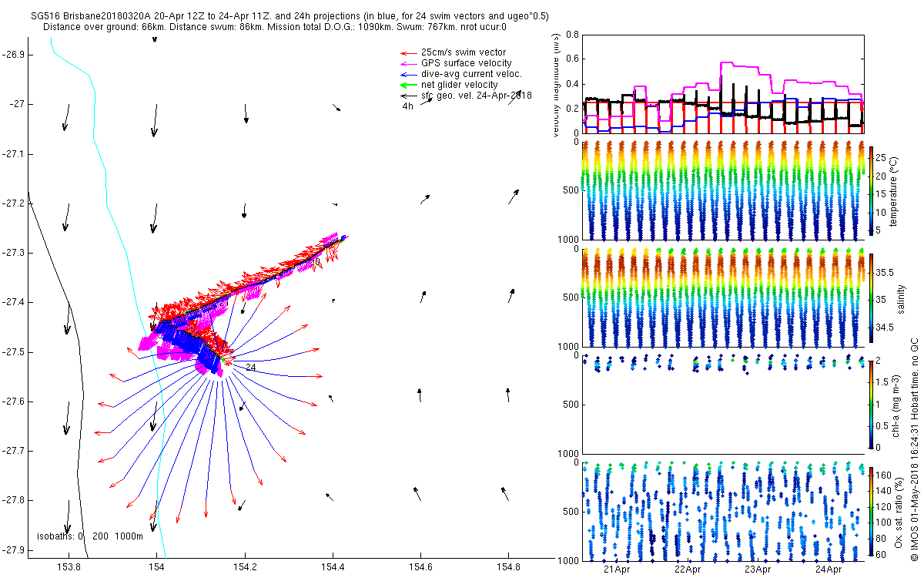Click the '-27.1' latitude tick label
This screenshot has width=924, height=578.
tap(13, 154)
